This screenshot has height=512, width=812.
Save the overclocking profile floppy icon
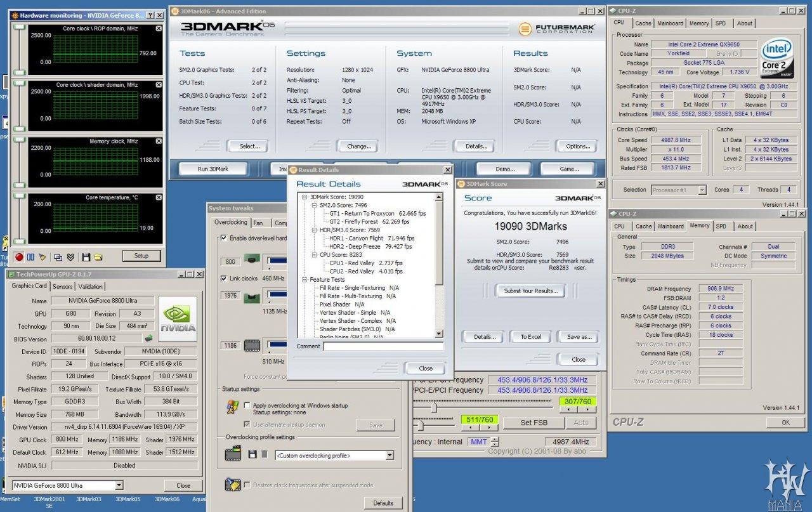(252, 454)
